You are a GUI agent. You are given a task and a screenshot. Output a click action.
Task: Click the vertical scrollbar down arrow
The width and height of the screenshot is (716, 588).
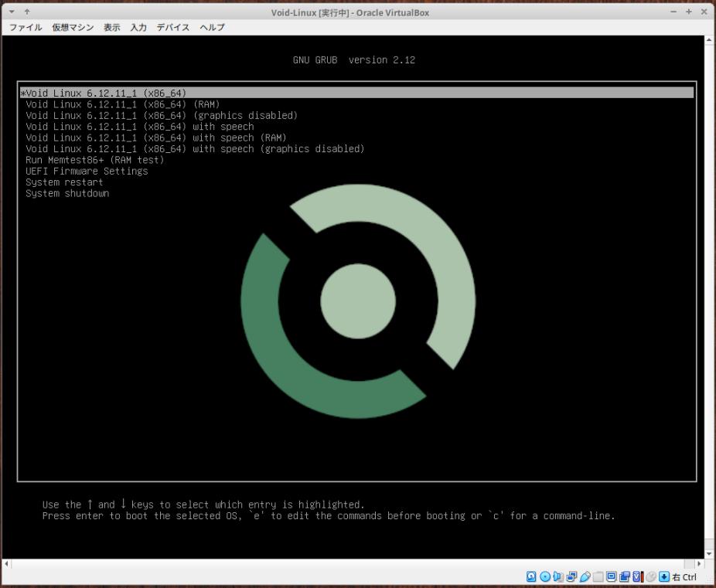coord(709,554)
